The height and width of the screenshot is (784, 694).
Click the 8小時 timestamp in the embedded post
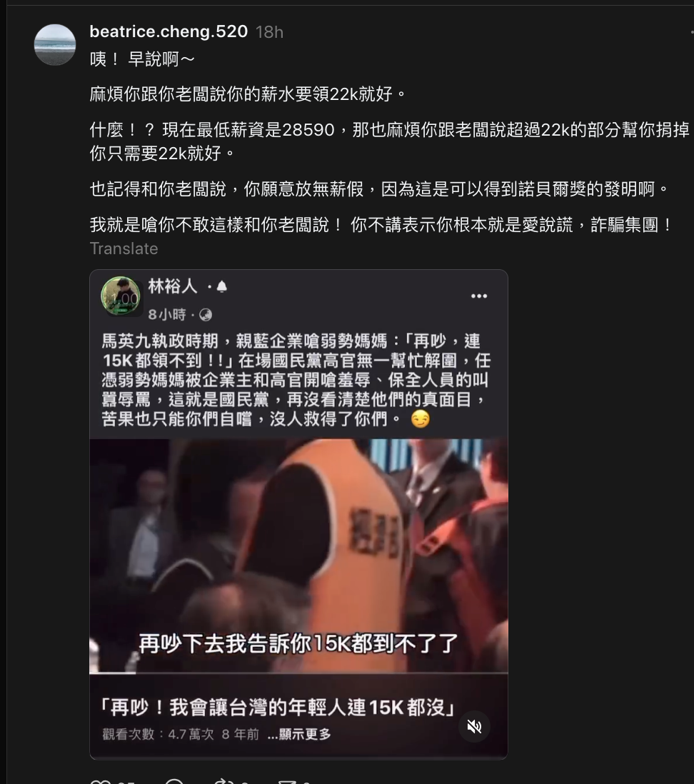167,314
